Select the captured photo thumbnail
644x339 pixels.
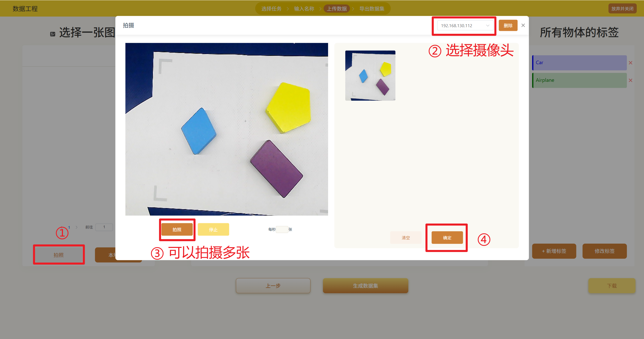(x=370, y=76)
